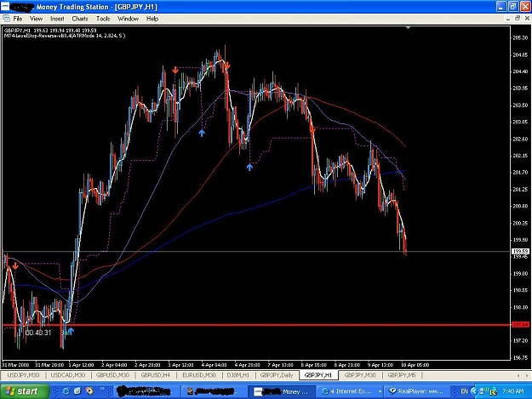Viewport: 532px width, 399px height.
Task: Click the 00:40:31 candle countdown text
Action: tap(38, 333)
